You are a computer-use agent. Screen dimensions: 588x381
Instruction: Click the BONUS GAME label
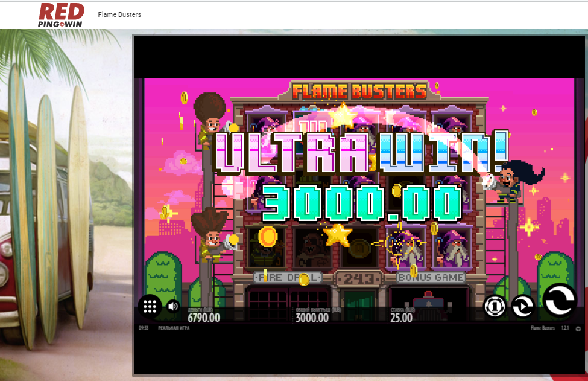pyautogui.click(x=431, y=277)
